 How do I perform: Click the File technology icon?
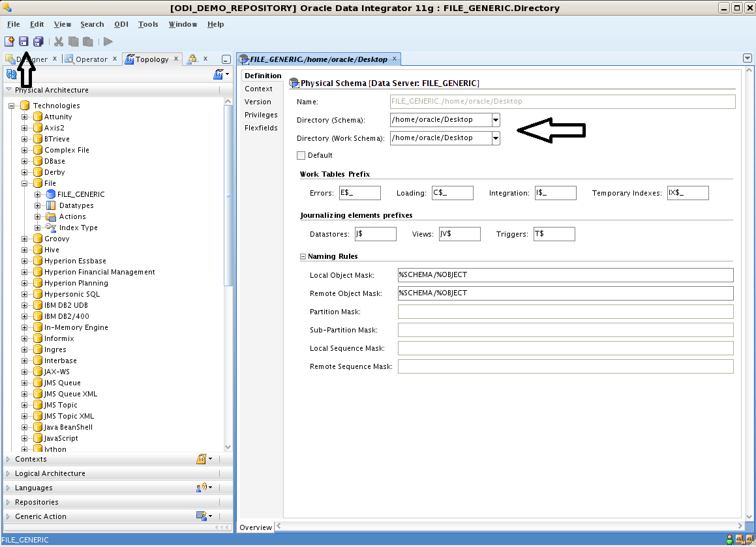pos(38,183)
